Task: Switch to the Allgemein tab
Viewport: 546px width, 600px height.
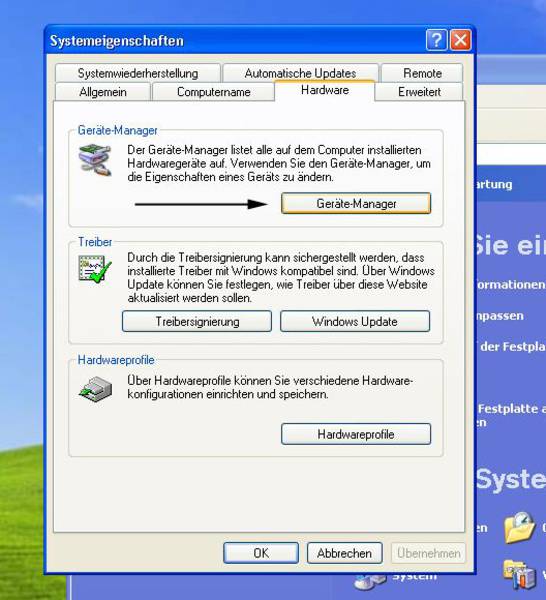Action: pyautogui.click(x=103, y=92)
